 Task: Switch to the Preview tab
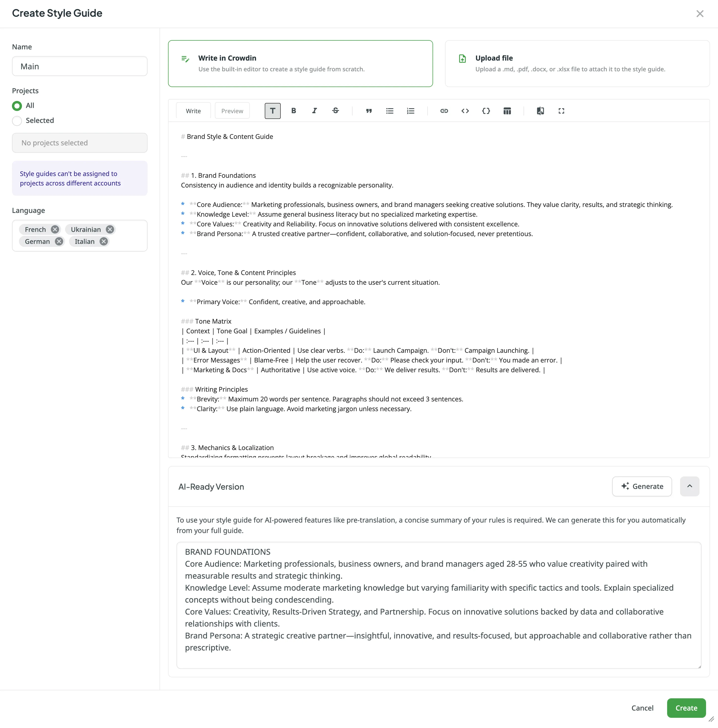pos(232,110)
